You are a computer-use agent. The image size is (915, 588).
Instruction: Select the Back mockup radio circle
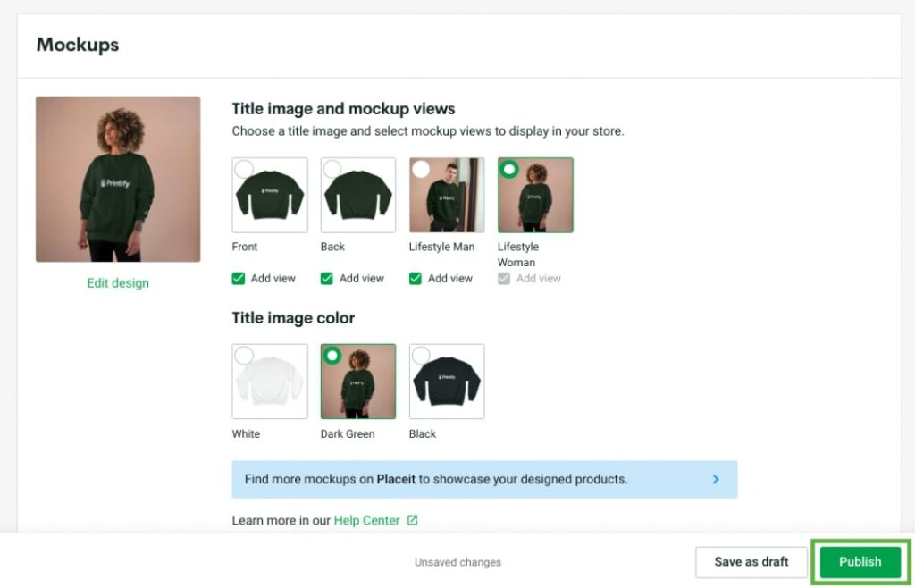(332, 168)
